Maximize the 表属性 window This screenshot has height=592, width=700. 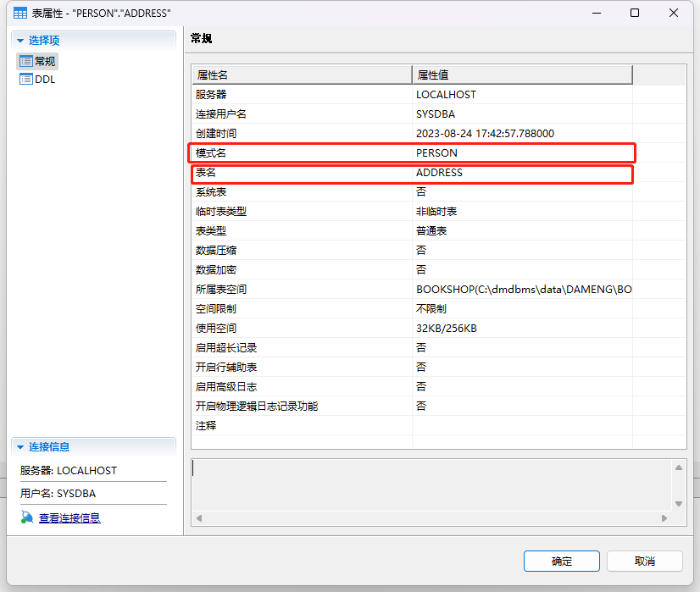635,13
